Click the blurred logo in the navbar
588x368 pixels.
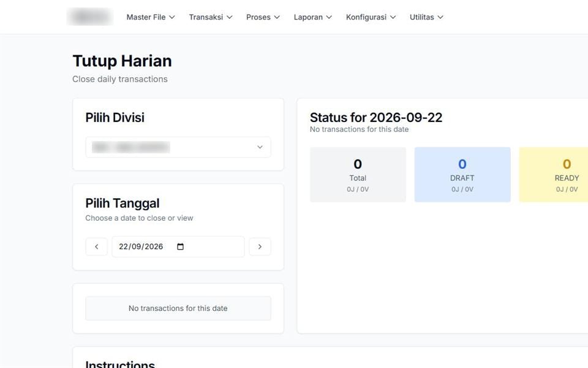tap(90, 17)
